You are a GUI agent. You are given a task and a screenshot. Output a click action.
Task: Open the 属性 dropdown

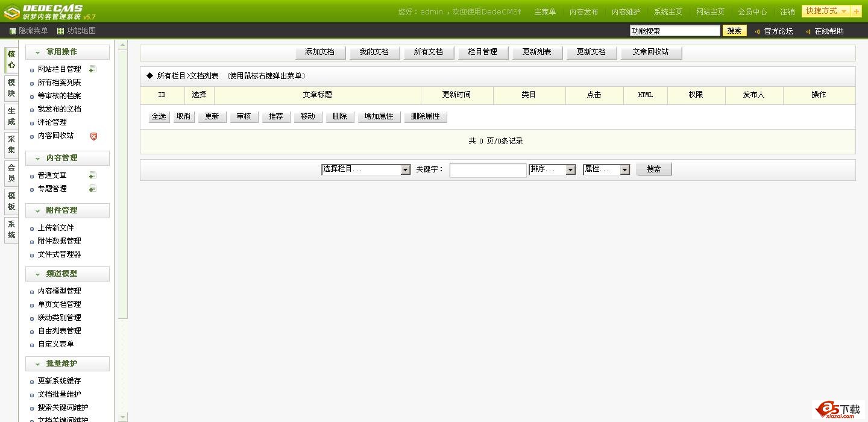(606, 170)
